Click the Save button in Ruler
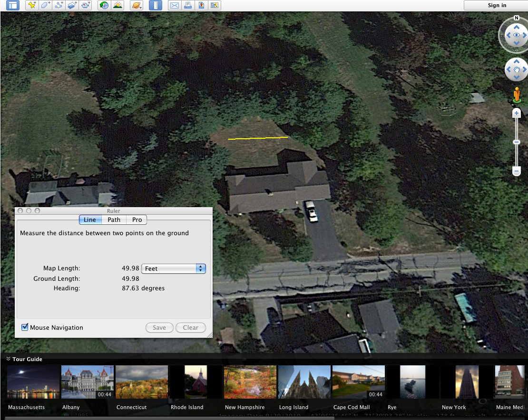Screen dimensions: 528x420 159,327
